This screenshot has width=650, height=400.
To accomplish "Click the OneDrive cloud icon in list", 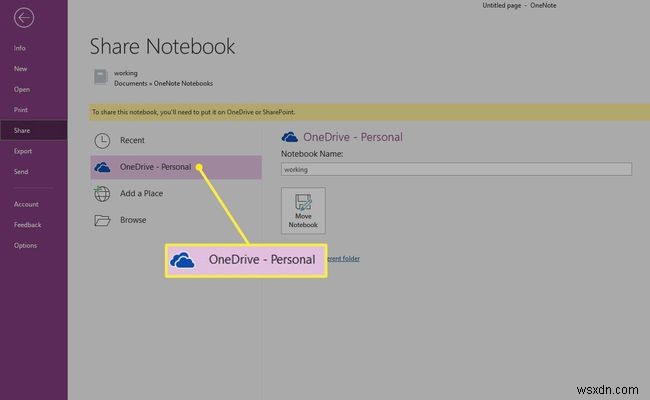I will (102, 167).
